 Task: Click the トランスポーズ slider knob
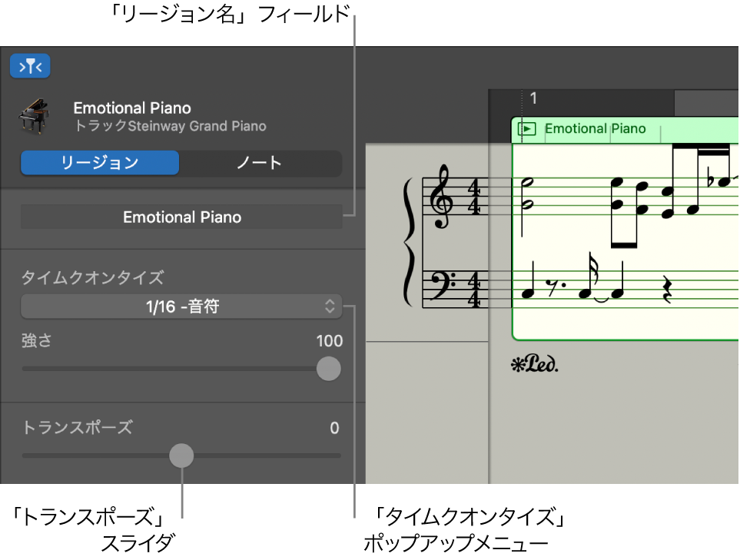point(181,456)
